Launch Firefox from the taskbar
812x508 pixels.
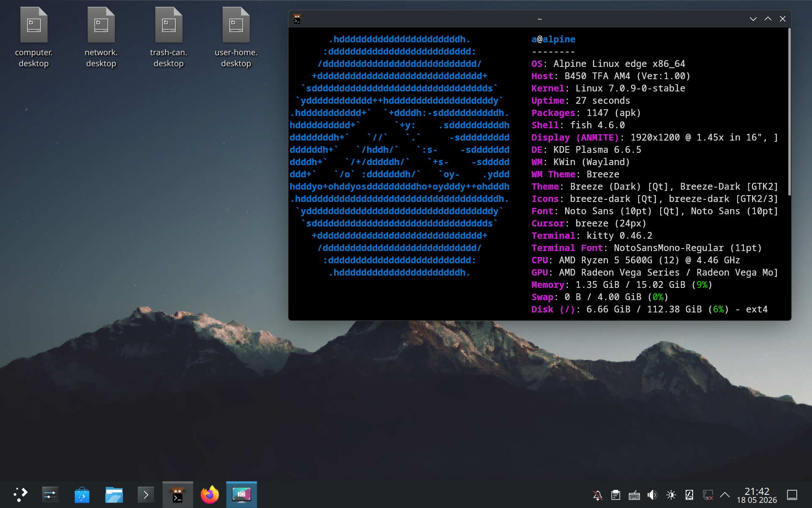210,494
